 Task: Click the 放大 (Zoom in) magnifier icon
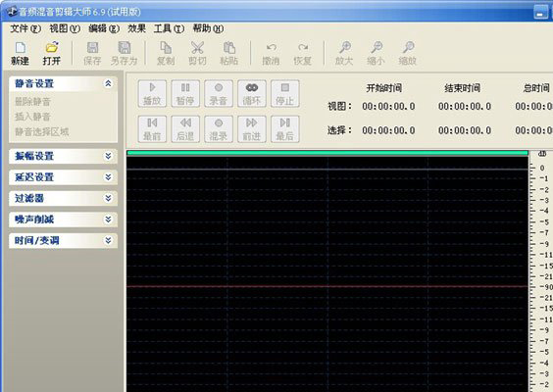pyautogui.click(x=344, y=53)
